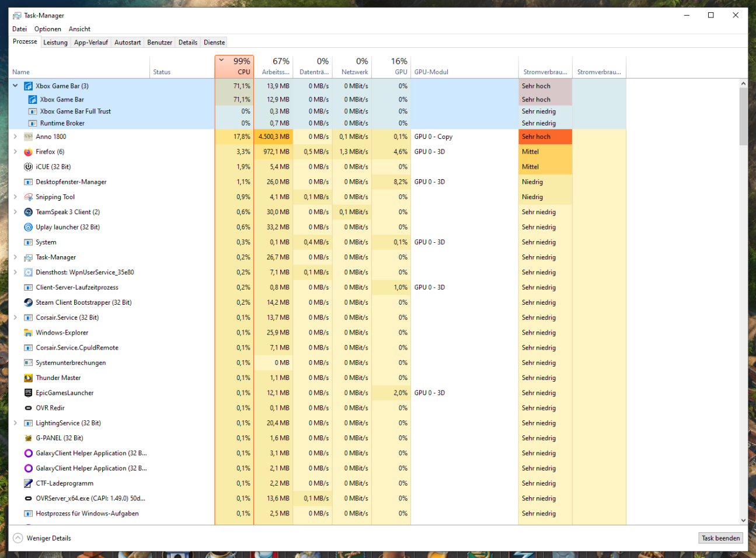The height and width of the screenshot is (558, 756).
Task: Sort by the Datenträger column header
Action: [312, 67]
